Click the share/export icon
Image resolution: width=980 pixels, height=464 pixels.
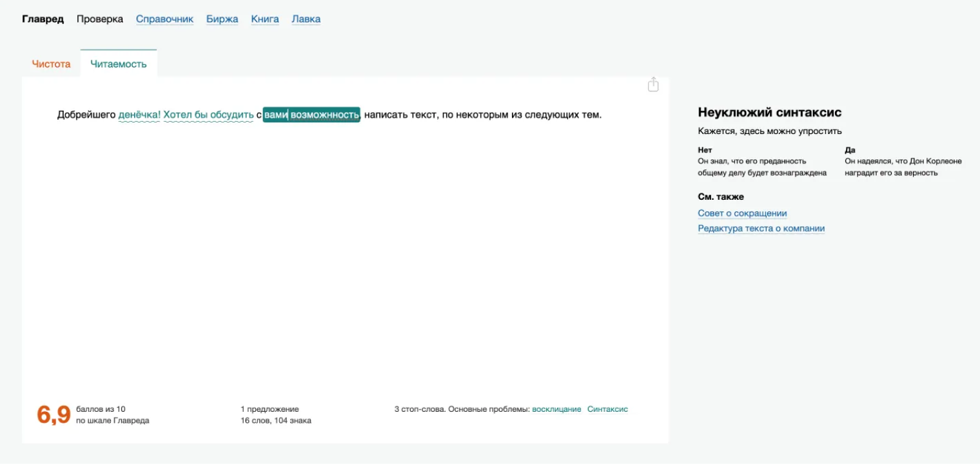pos(653,84)
